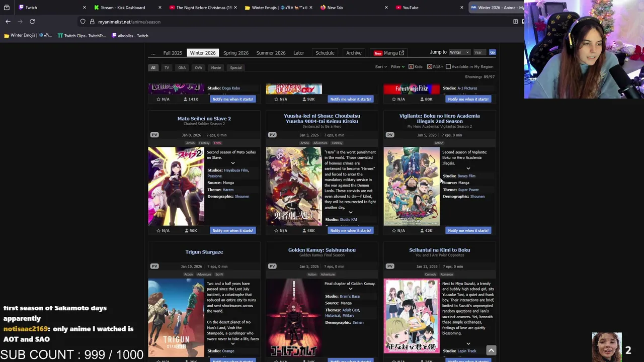Close the YouTube browser tab
Viewport: 644px width, 362px height.
tap(462, 8)
